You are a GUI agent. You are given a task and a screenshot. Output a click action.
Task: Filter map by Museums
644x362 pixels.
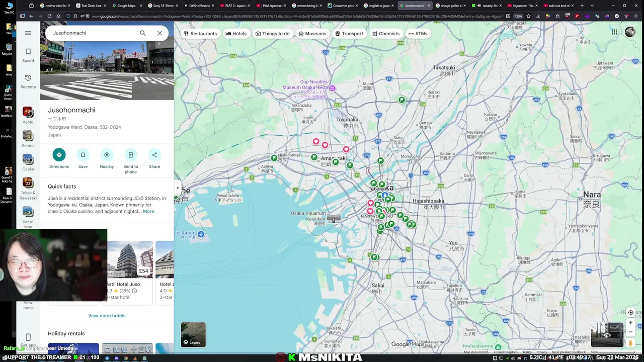(312, 34)
